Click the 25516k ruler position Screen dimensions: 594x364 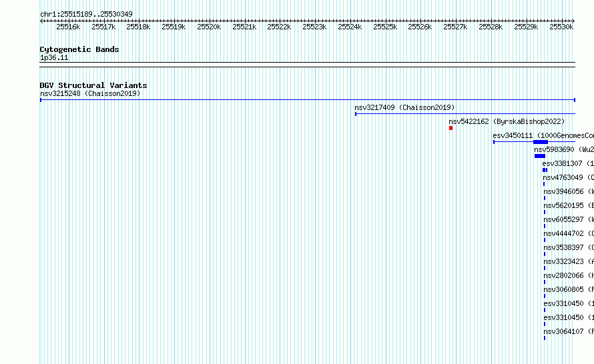[x=68, y=27]
